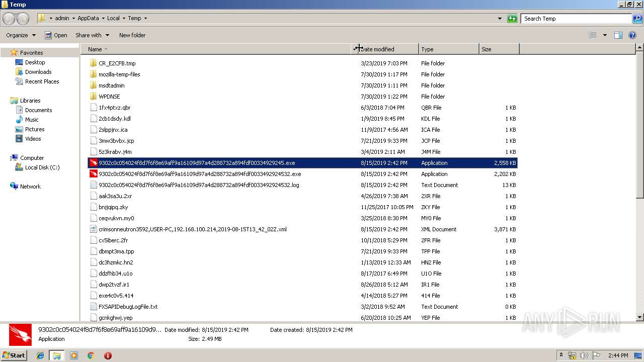Navigate to AppData in the address bar
Viewport: 644px width, 362px height.
coord(88,19)
